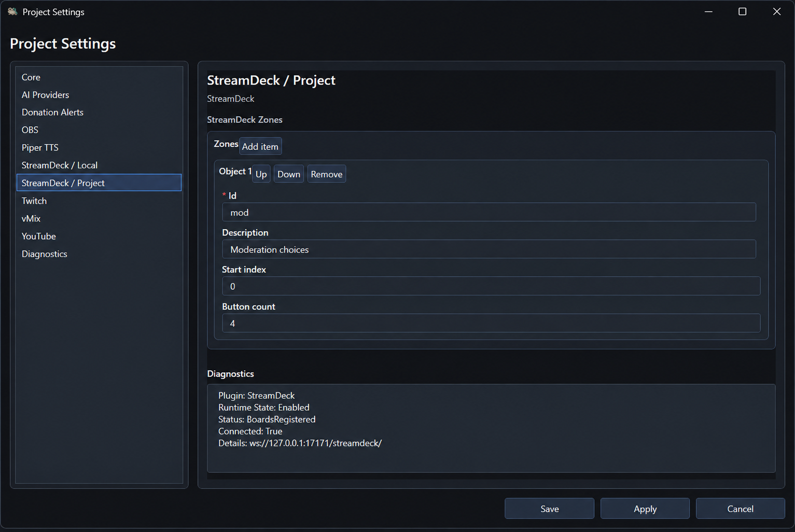
Task: Open Donation Alerts settings
Action: coord(99,113)
